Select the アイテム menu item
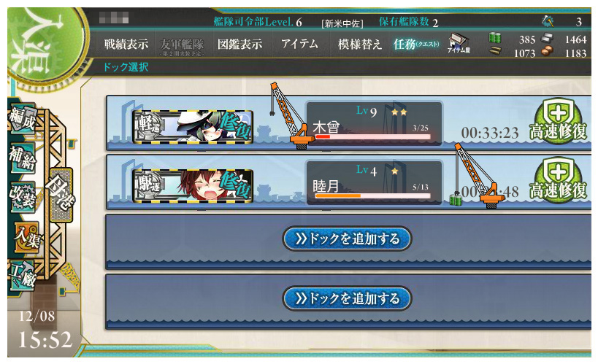This screenshot has height=364, width=598. coord(300,44)
